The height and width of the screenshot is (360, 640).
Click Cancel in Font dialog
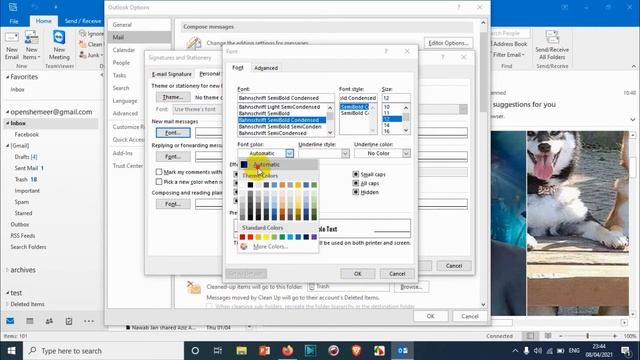397,274
